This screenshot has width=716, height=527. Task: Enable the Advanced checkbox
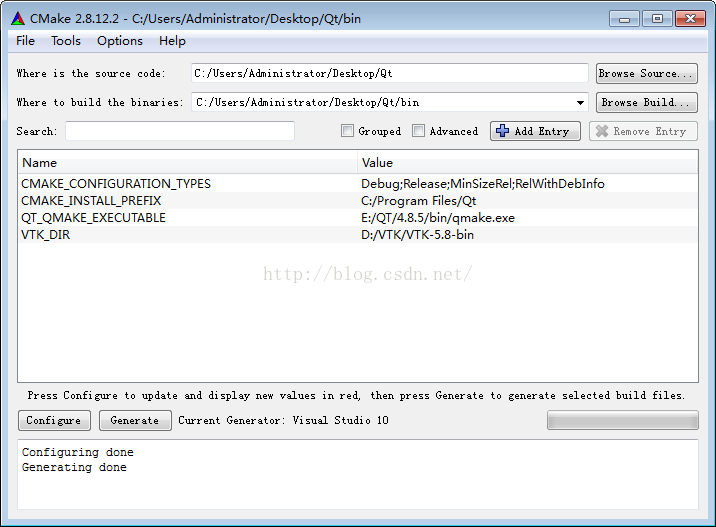pyautogui.click(x=418, y=131)
